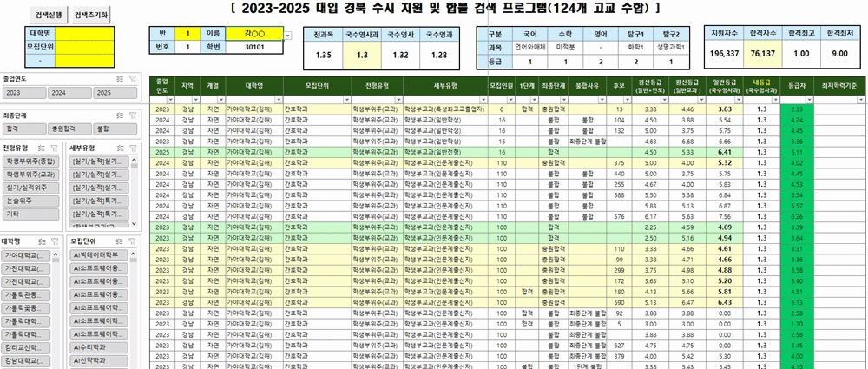The height and width of the screenshot is (369, 868).
Task: Click the 전과목 grade header cell
Action: point(323,35)
